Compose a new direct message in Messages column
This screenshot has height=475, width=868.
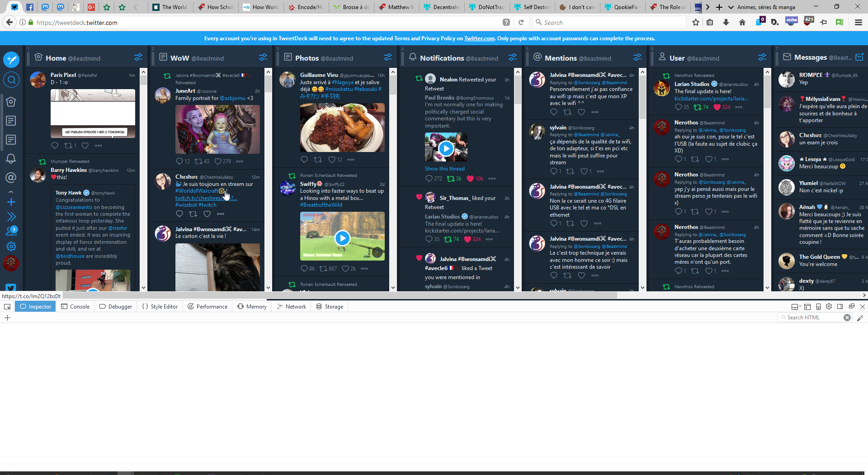click(x=859, y=57)
